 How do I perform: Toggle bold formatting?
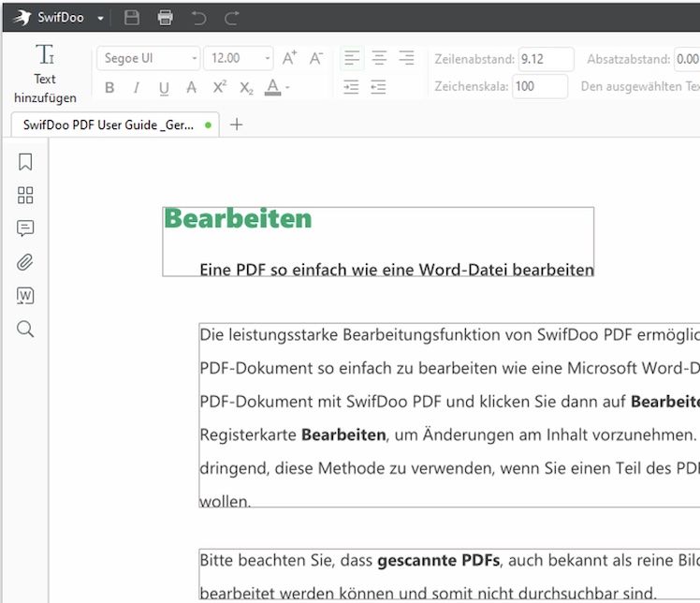(x=109, y=88)
